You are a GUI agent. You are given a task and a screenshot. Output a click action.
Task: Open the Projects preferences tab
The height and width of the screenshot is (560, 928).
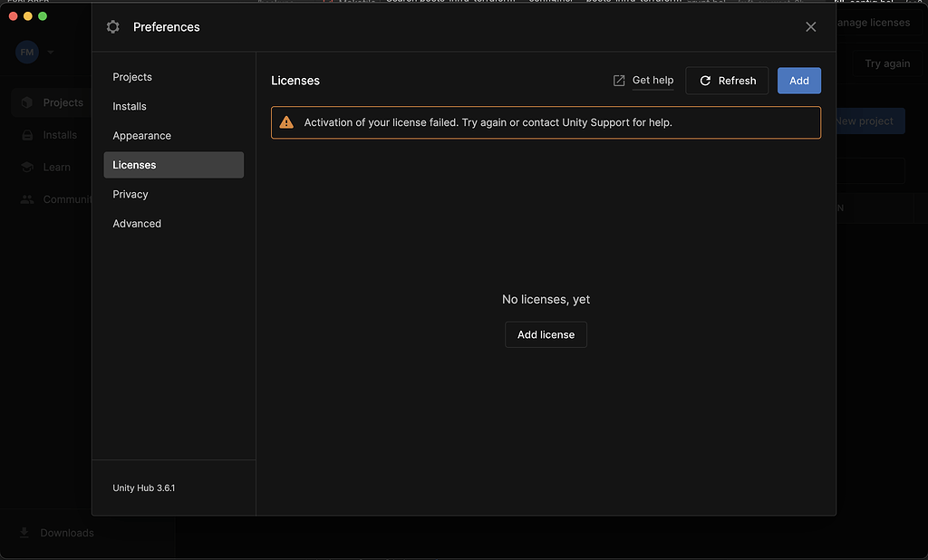[x=132, y=77]
